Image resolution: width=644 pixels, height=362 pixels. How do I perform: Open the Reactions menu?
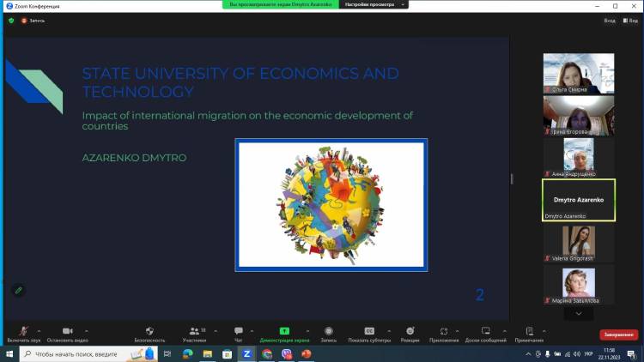click(410, 331)
